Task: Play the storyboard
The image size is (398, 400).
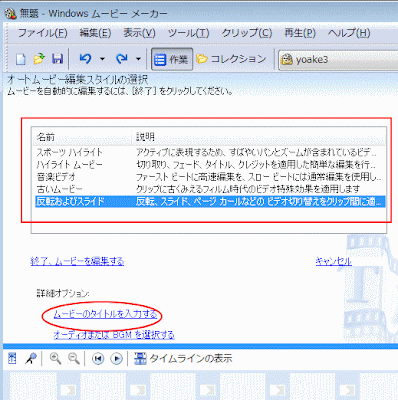Action: tap(116, 359)
